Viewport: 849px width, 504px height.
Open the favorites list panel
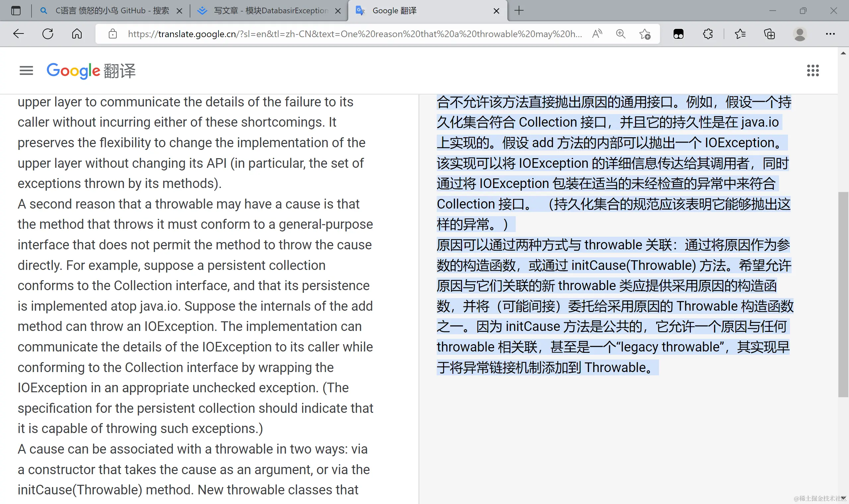tap(740, 33)
